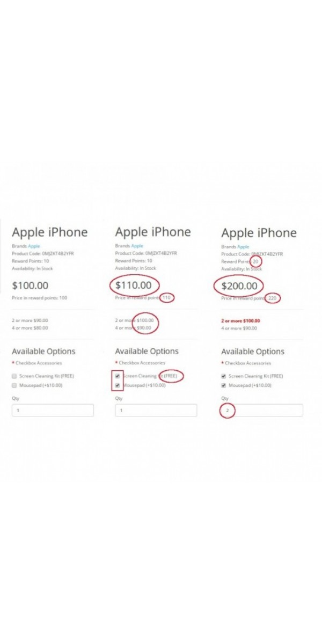Click 'Price in reward points: 100' text

(x=40, y=297)
